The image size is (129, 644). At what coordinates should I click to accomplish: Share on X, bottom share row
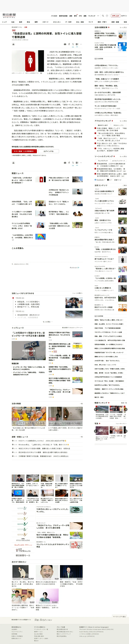click(x=73, y=163)
